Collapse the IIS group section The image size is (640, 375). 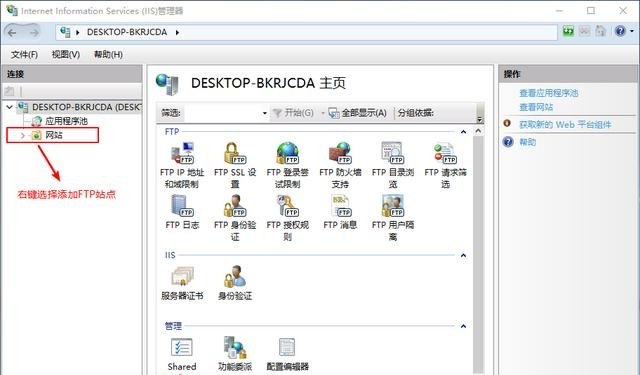pos(463,255)
